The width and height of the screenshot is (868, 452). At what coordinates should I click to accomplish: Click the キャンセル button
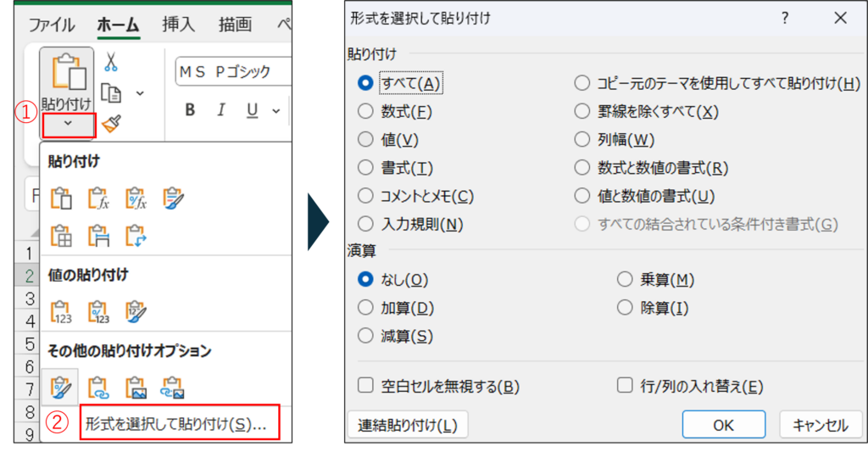coord(821,426)
